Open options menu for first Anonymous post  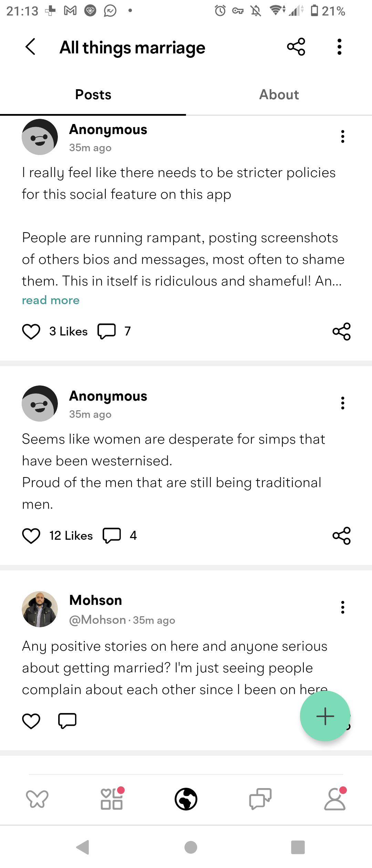click(x=342, y=136)
